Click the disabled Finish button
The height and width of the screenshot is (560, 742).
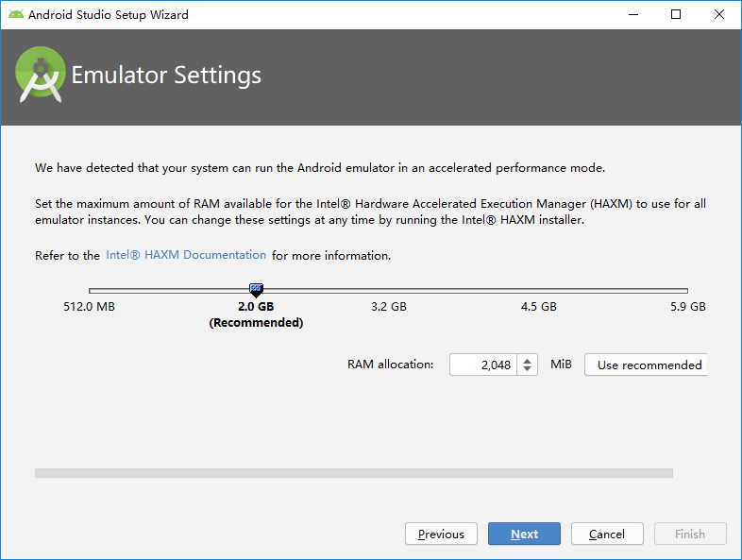pyautogui.click(x=690, y=534)
